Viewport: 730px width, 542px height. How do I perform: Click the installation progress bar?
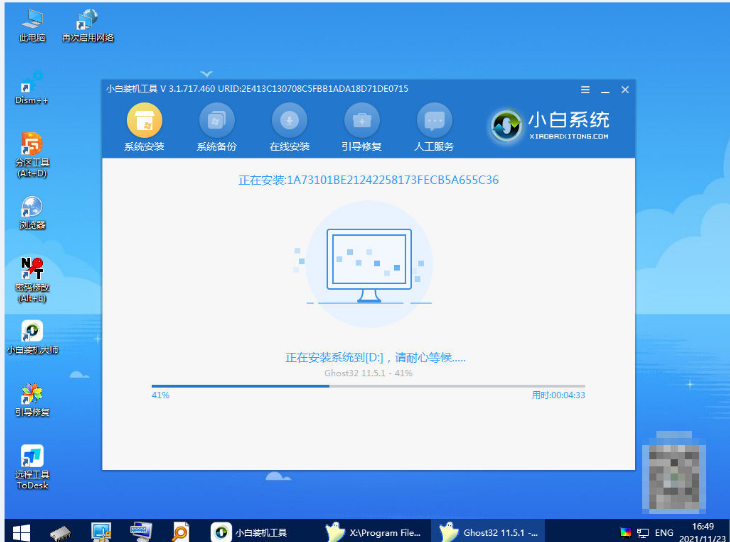[x=368, y=386]
